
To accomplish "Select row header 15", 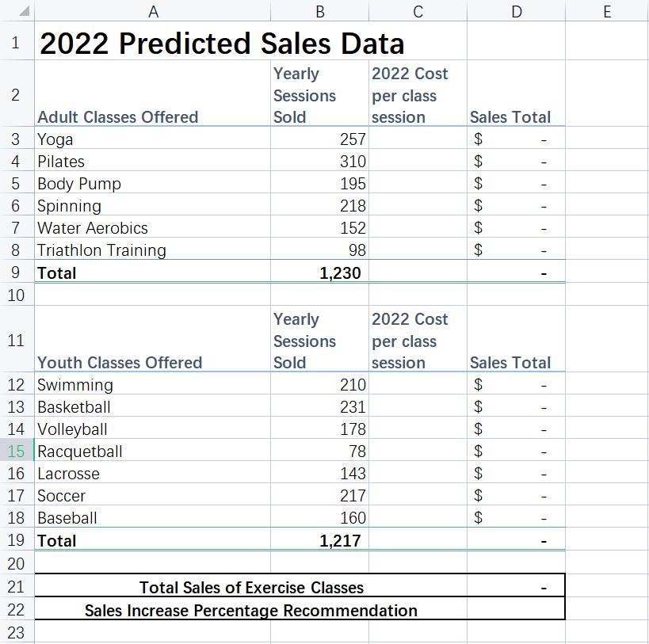I will coord(13,452).
